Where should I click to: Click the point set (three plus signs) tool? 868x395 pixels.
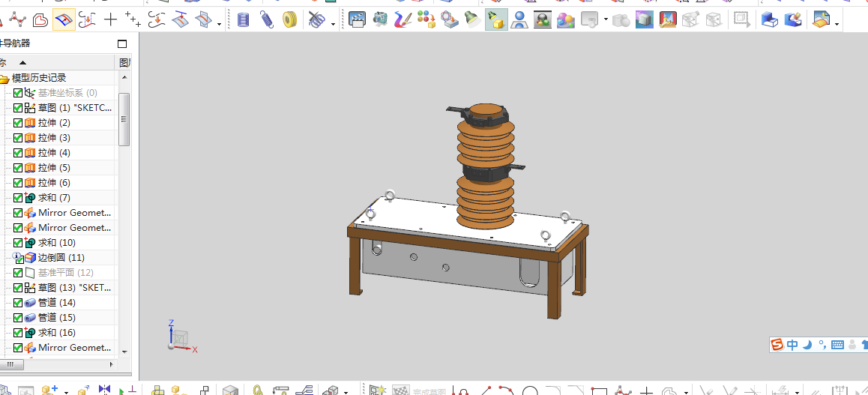click(x=133, y=20)
